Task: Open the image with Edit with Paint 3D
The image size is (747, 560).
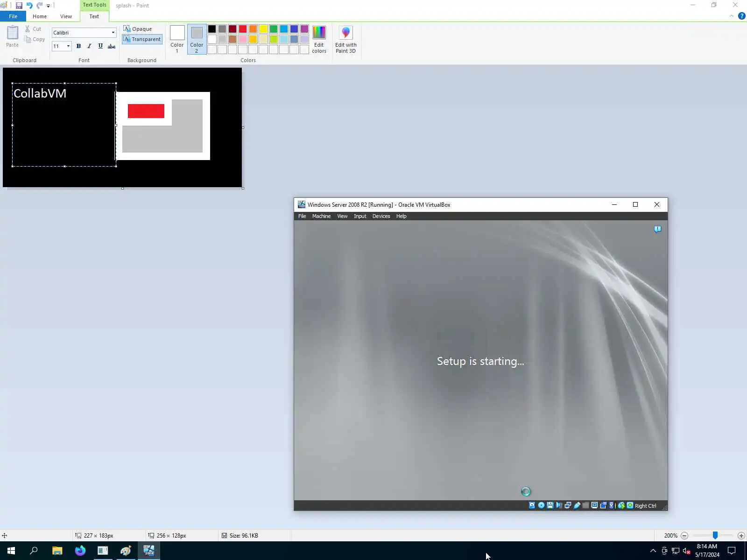Action: (x=345, y=40)
